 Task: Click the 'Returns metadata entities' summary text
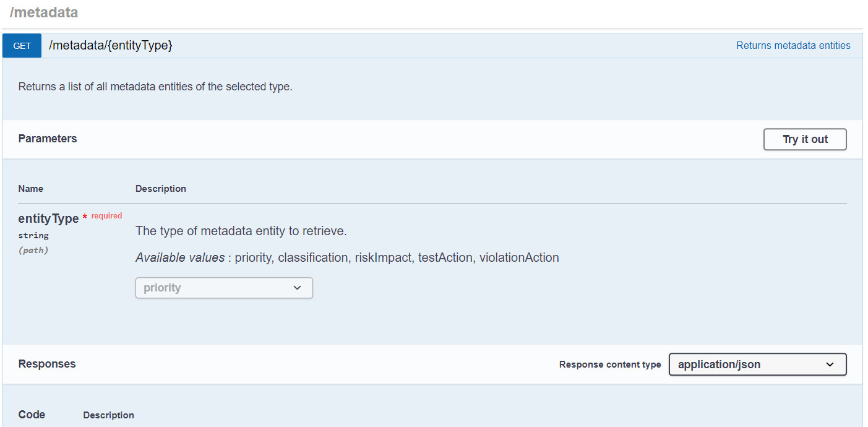coord(793,45)
